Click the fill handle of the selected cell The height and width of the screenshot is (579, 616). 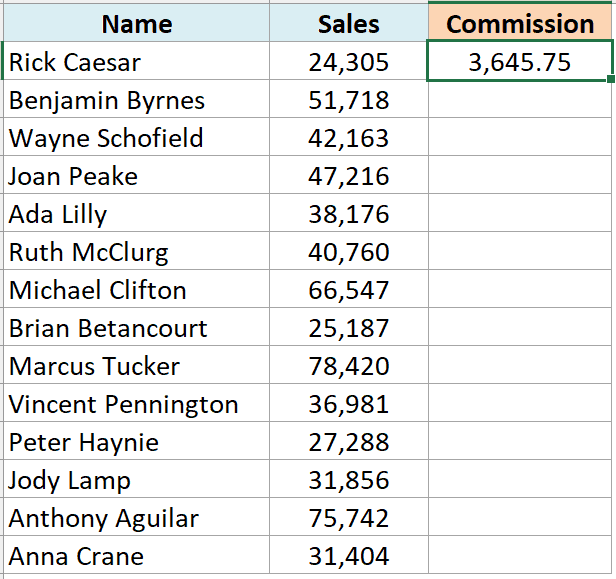pyautogui.click(x=610, y=79)
